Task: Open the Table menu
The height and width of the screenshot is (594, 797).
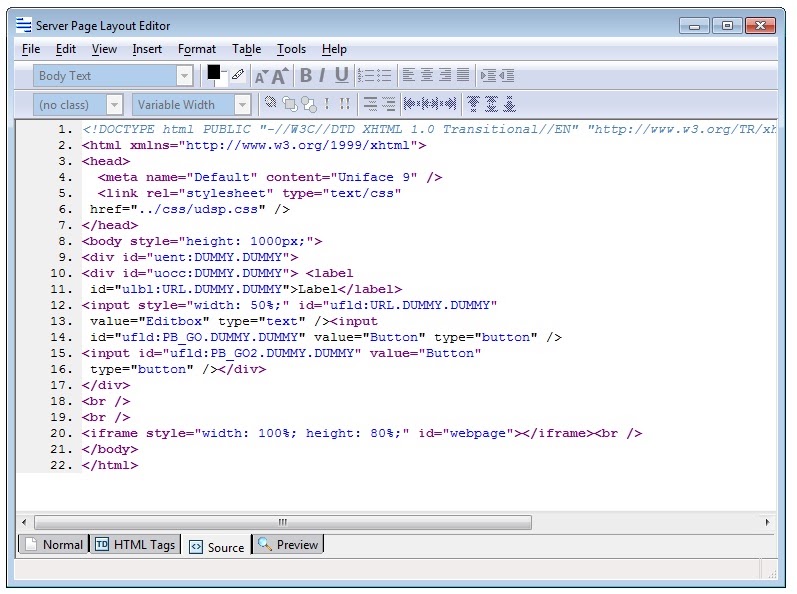Action: pyautogui.click(x=247, y=49)
